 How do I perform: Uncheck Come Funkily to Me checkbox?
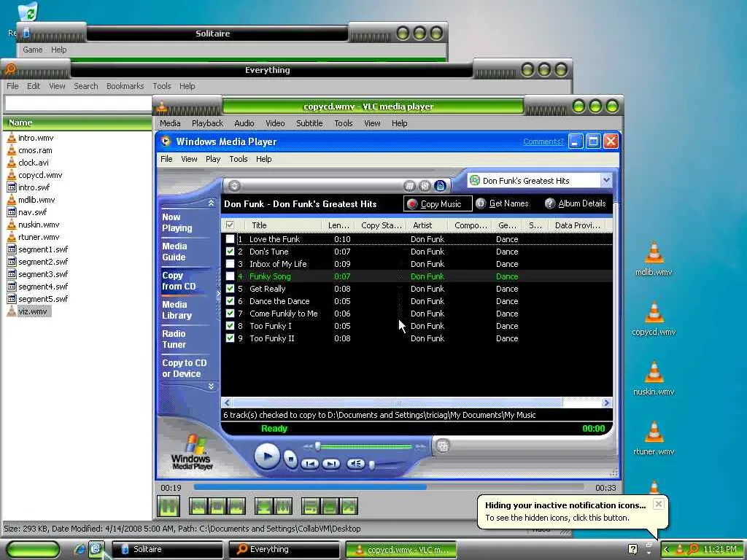coord(230,314)
